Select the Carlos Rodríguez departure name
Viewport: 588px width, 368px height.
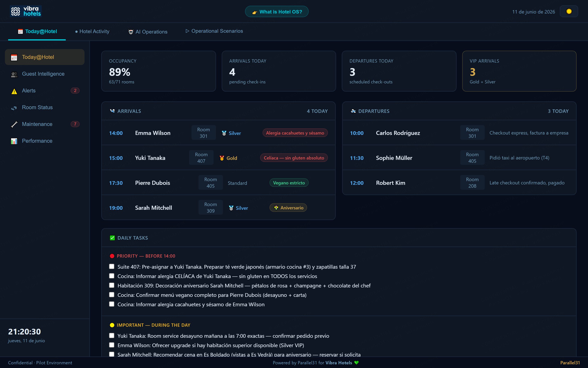tap(398, 133)
